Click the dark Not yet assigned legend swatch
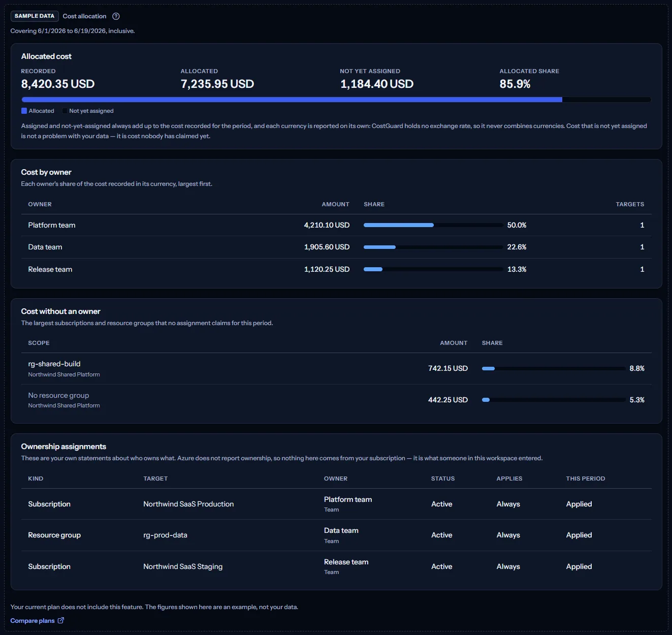The width and height of the screenshot is (672, 635). point(65,111)
